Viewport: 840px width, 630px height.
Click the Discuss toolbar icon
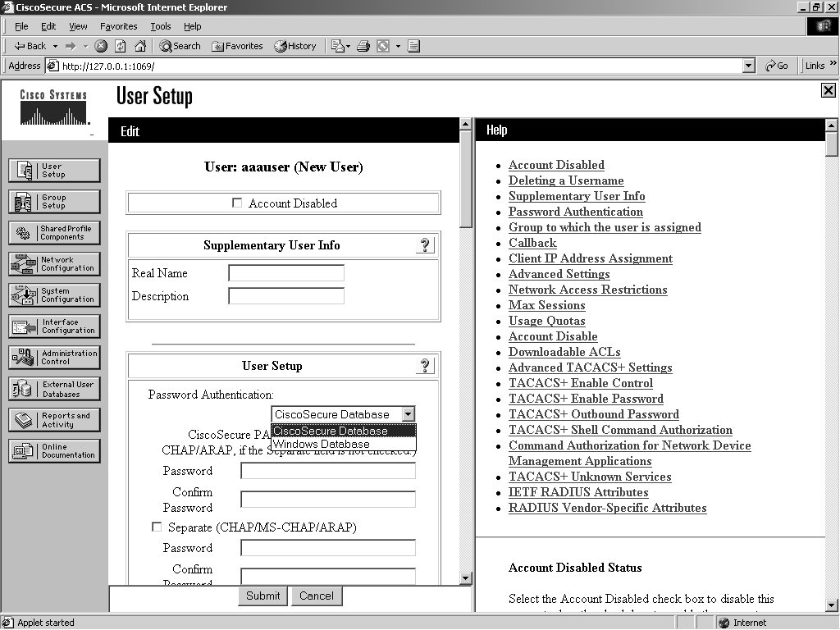point(413,46)
